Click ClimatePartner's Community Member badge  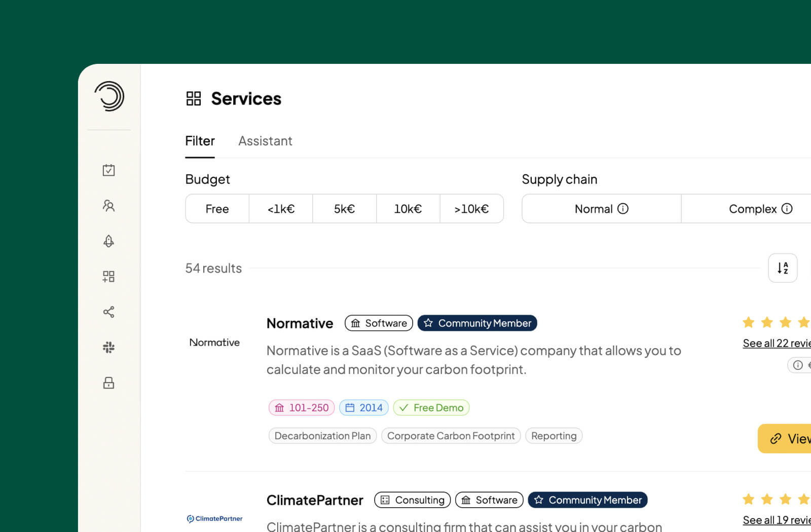(x=587, y=500)
